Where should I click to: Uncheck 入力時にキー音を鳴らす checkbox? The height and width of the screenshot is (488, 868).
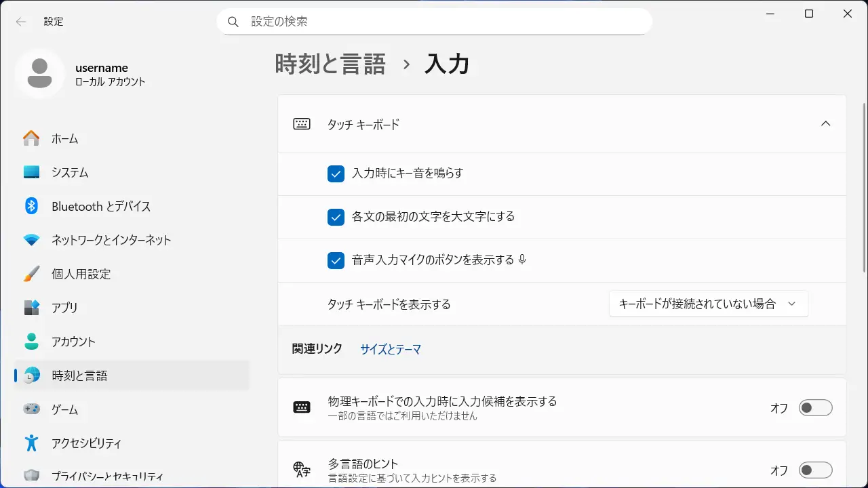click(336, 174)
